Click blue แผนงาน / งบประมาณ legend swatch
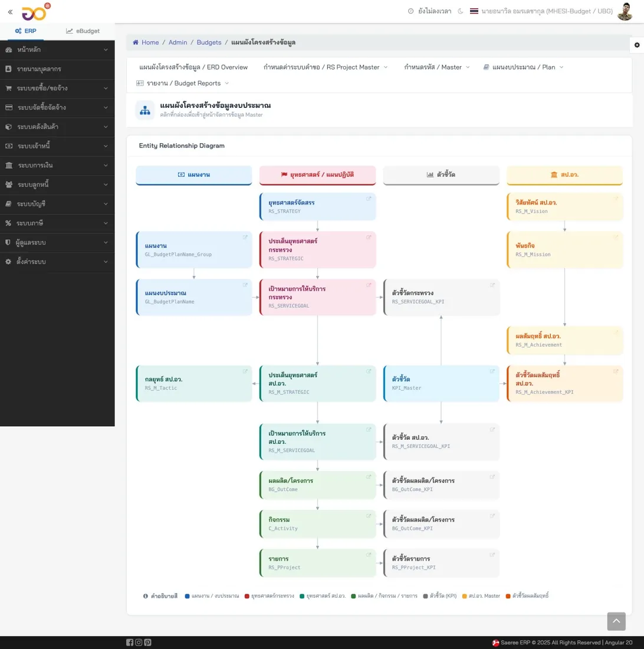This screenshot has height=649, width=644. (x=187, y=596)
